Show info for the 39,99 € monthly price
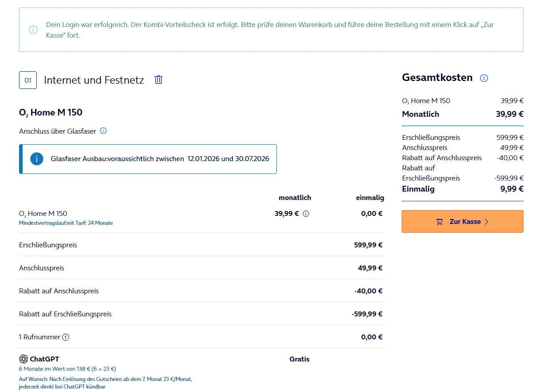 [x=306, y=214]
